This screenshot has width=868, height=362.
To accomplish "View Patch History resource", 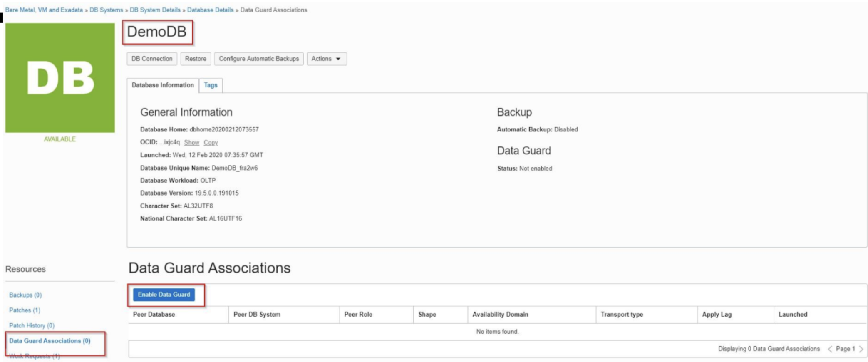I will point(32,325).
